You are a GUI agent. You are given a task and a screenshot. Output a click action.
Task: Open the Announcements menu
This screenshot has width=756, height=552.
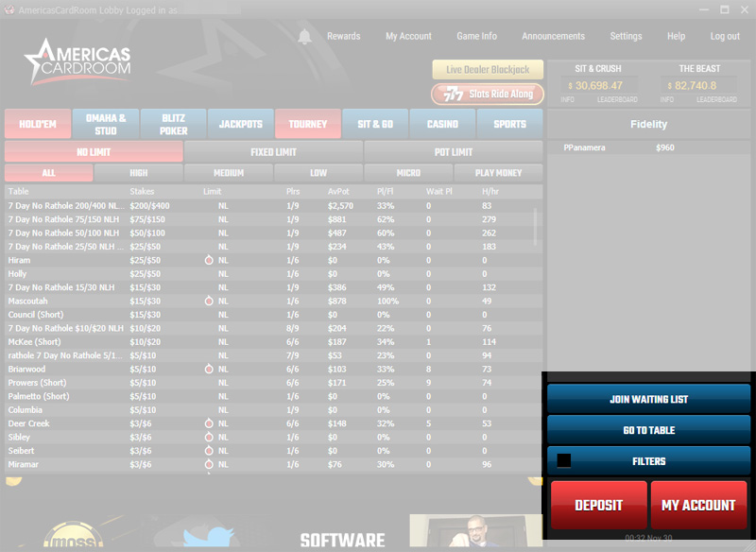coord(553,36)
